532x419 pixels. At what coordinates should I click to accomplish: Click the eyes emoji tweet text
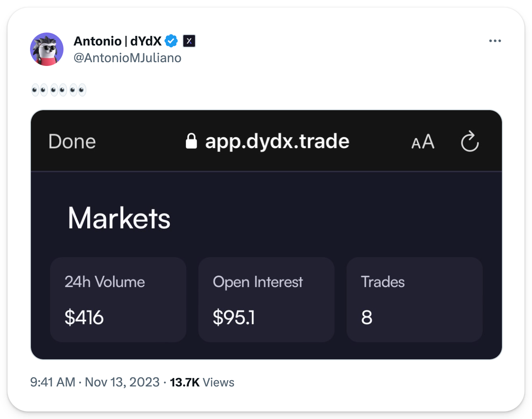coord(59,90)
